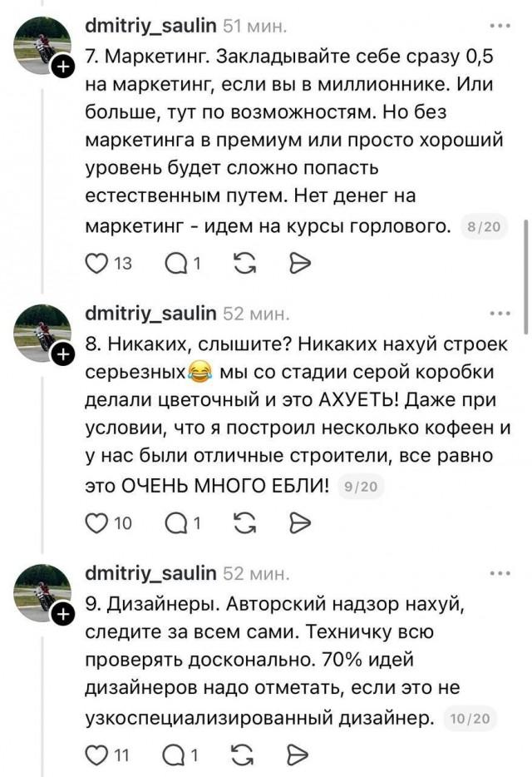Repost the Маркетинг post
Viewport: 532px width, 777px height.
tap(245, 265)
